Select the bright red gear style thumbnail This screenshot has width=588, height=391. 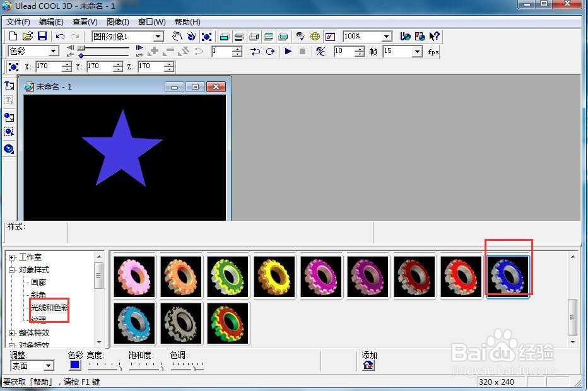tap(461, 277)
